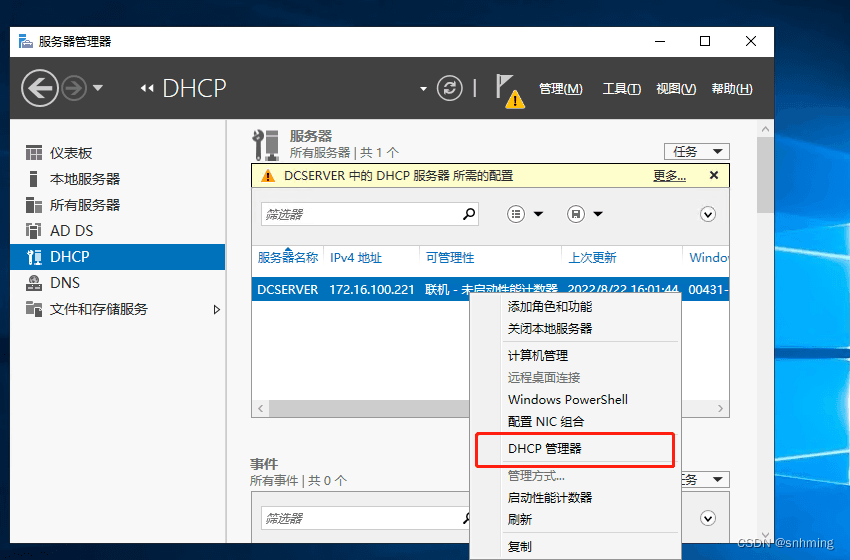
Task: Dismiss the DHCP configuration warning banner
Action: [714, 175]
